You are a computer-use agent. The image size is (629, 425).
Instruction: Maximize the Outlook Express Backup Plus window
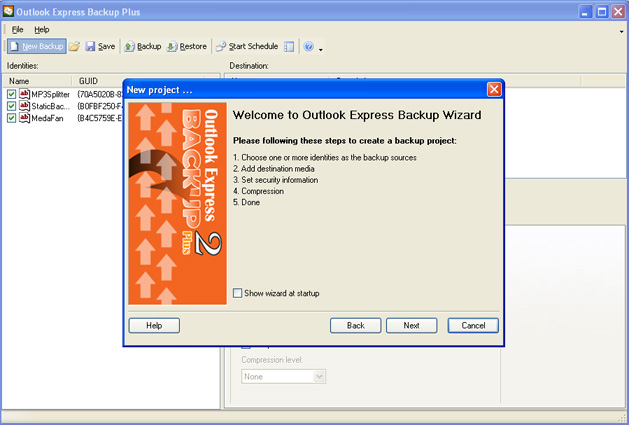[x=602, y=12]
